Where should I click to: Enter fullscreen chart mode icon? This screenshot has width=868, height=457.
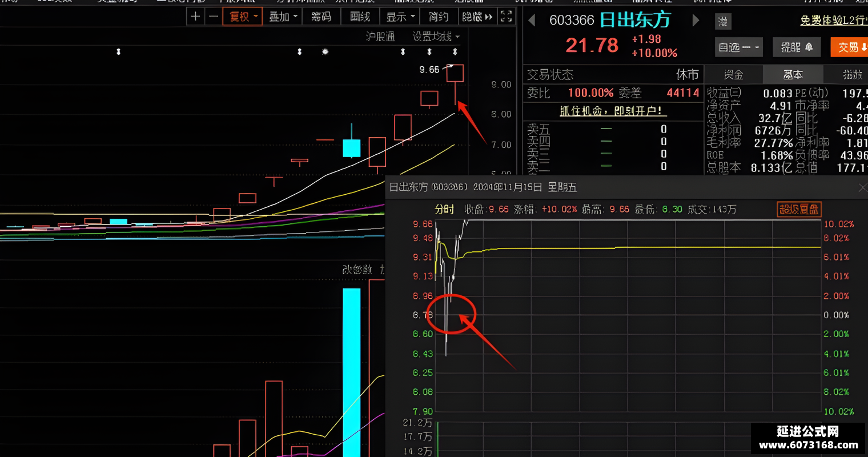(506, 17)
